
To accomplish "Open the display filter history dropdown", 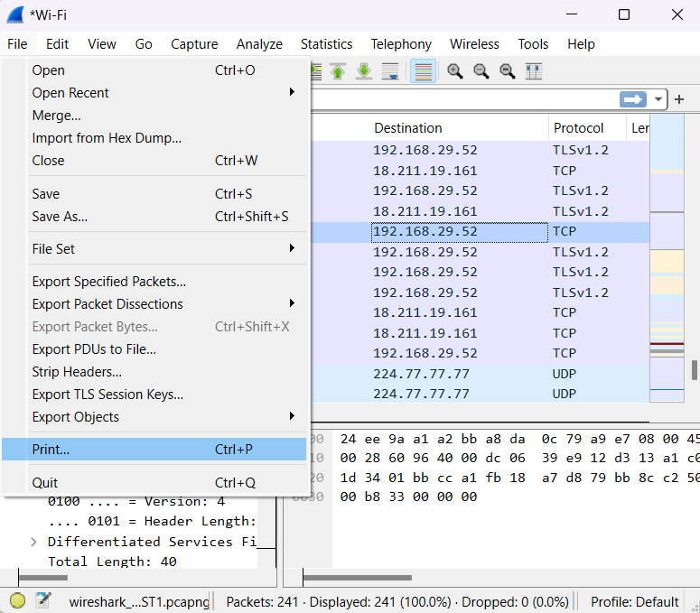I will click(659, 99).
